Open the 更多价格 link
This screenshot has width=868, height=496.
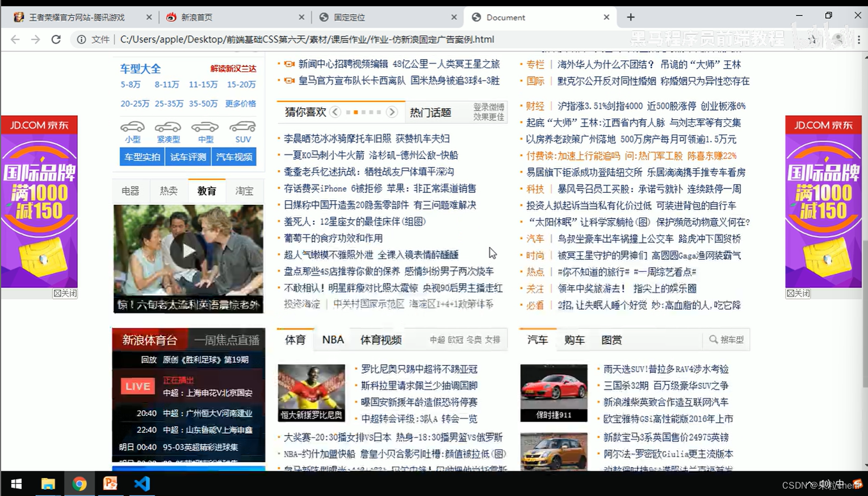tap(241, 103)
